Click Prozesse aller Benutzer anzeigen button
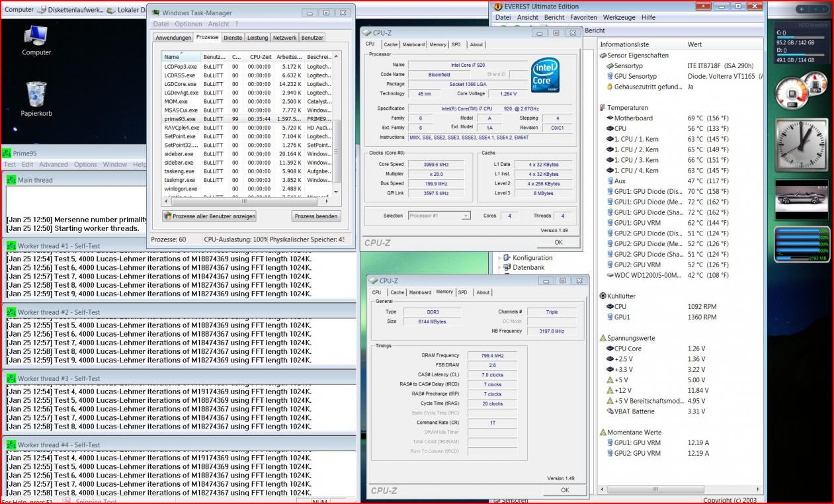 click(209, 216)
